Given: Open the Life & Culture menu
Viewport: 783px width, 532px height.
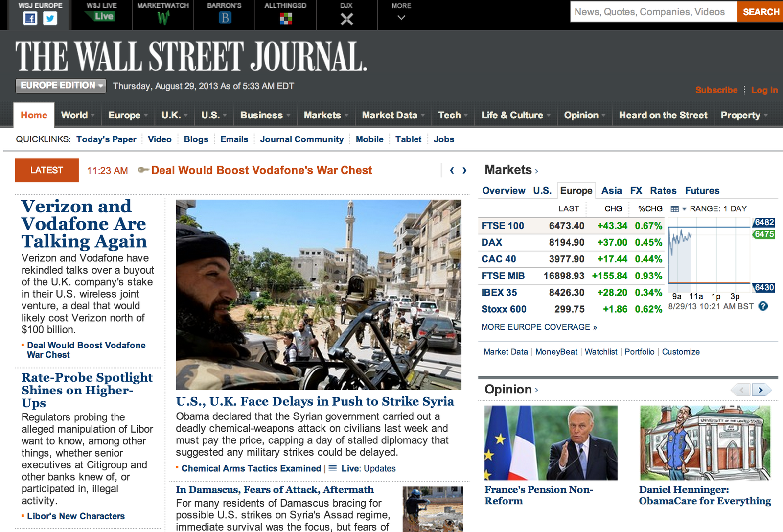Looking at the screenshot, I should tap(516, 115).
